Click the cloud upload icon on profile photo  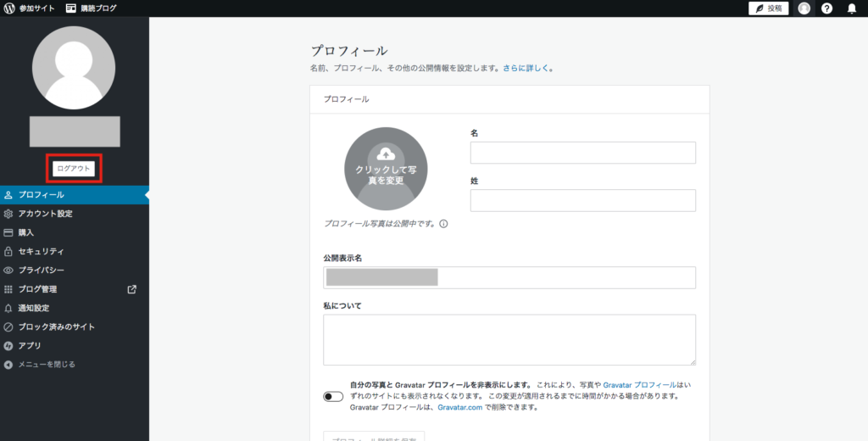[x=386, y=154]
